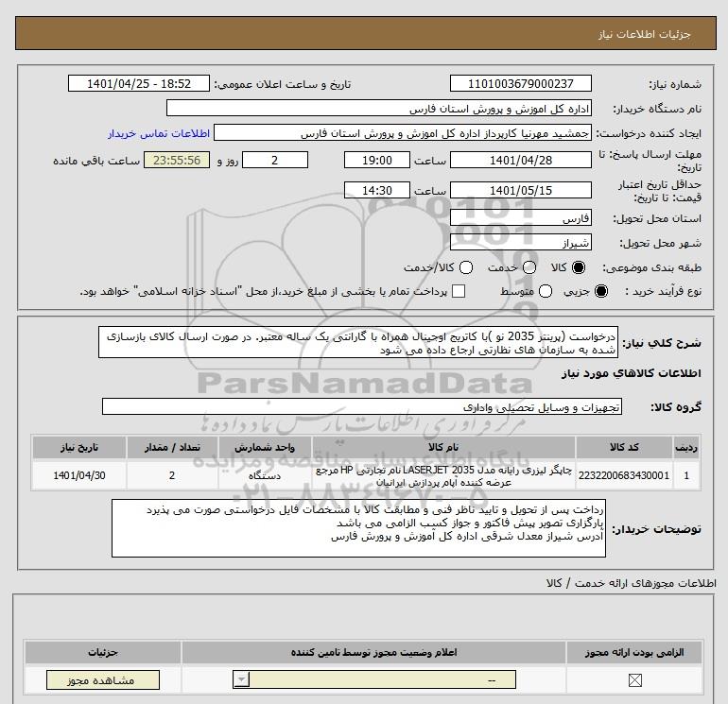Click the نام کالا column header

[443, 447]
